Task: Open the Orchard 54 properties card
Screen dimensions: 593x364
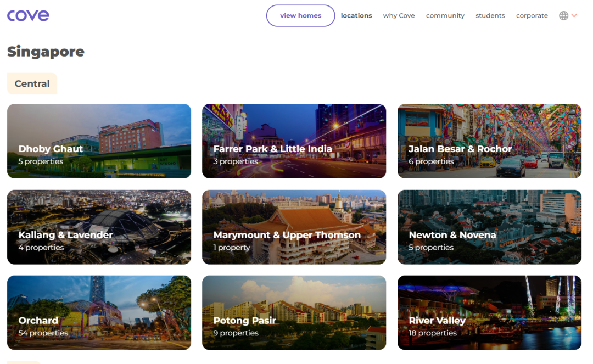Action: (x=99, y=312)
